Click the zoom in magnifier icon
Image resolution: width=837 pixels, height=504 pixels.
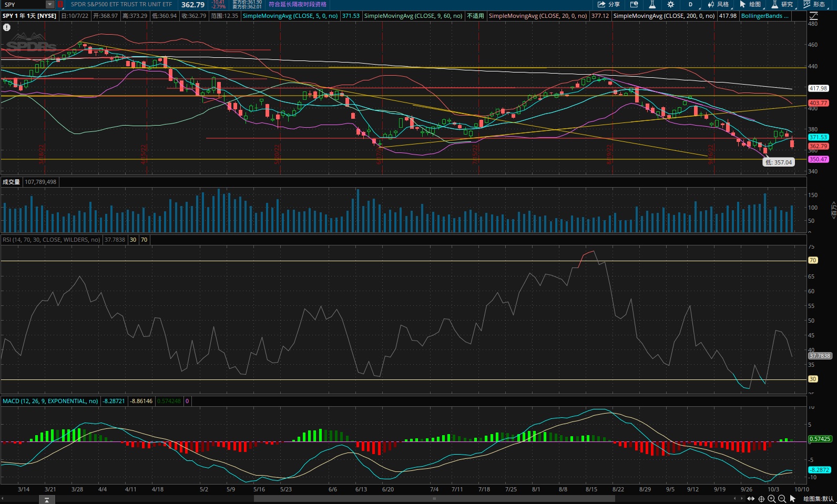771,499
